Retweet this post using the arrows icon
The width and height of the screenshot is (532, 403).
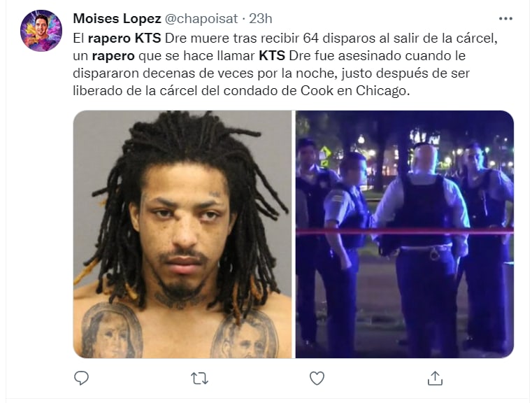click(199, 379)
